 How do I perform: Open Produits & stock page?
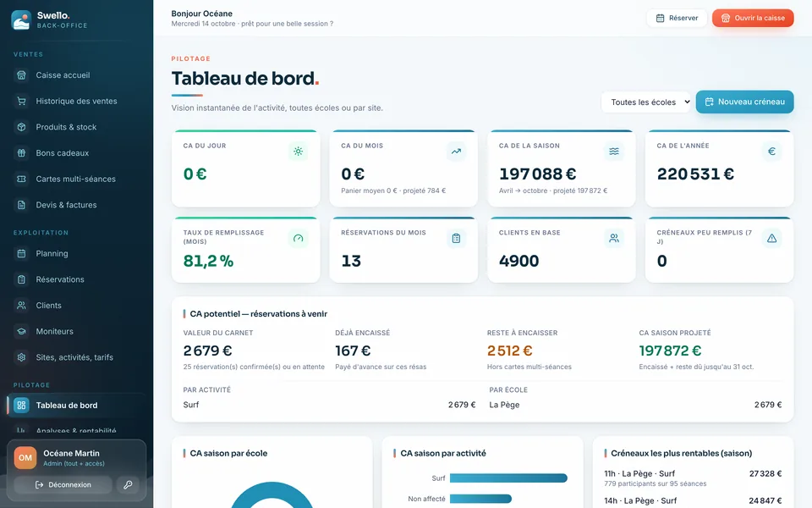(77, 127)
